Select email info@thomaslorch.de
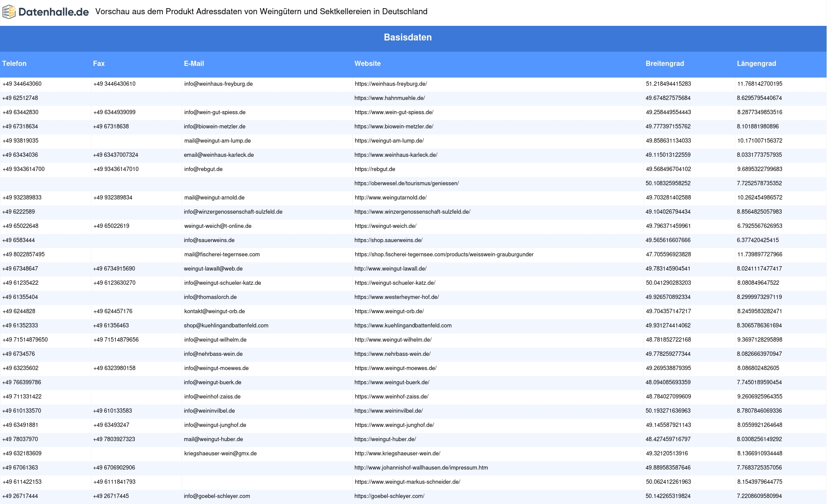Image resolution: width=827 pixels, height=504 pixels. click(x=210, y=297)
